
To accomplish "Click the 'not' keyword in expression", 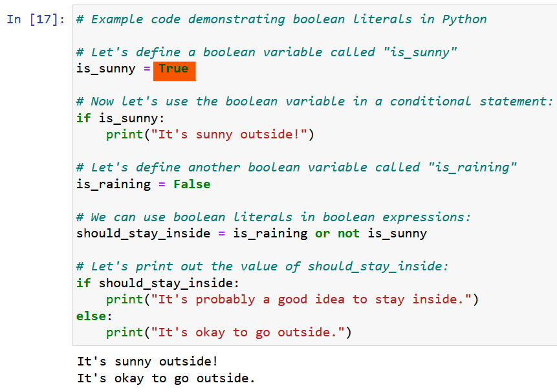I will point(349,234).
